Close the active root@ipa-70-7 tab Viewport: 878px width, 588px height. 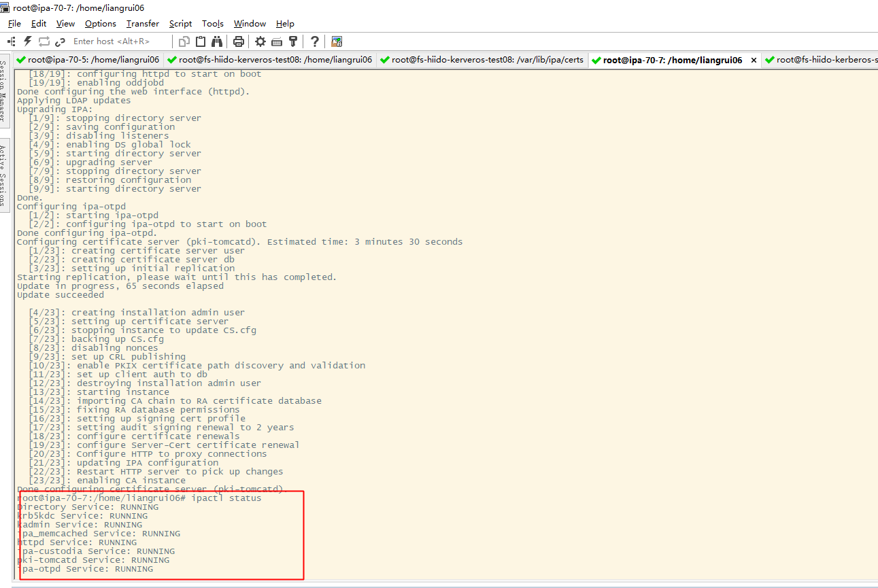[x=753, y=60]
